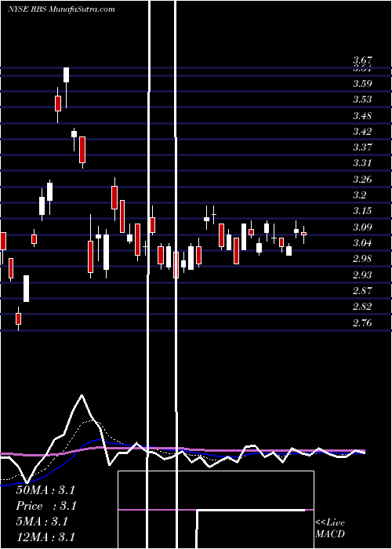The image size is (392, 549).
Task: Click the 50MA : 3.1 legend text
Action: tap(45, 490)
